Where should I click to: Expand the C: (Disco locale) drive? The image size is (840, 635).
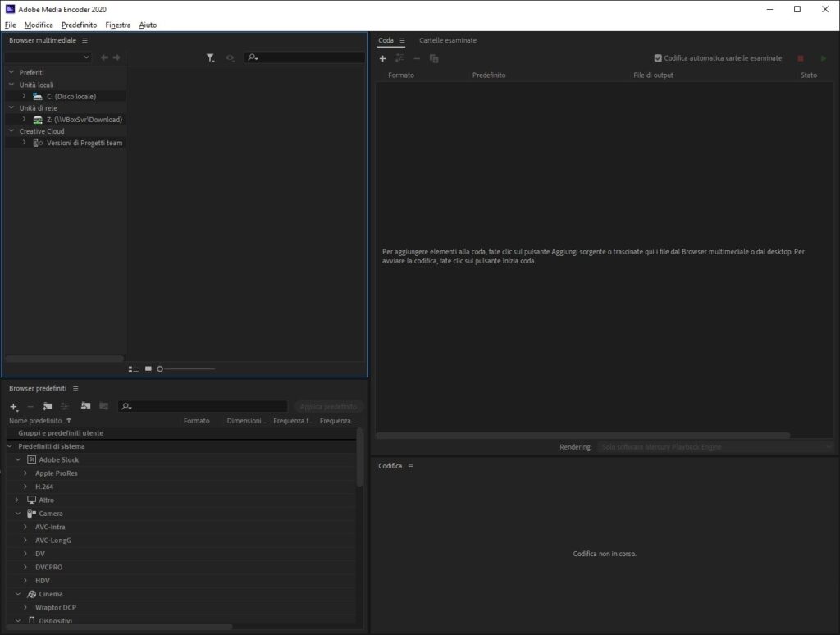point(23,96)
